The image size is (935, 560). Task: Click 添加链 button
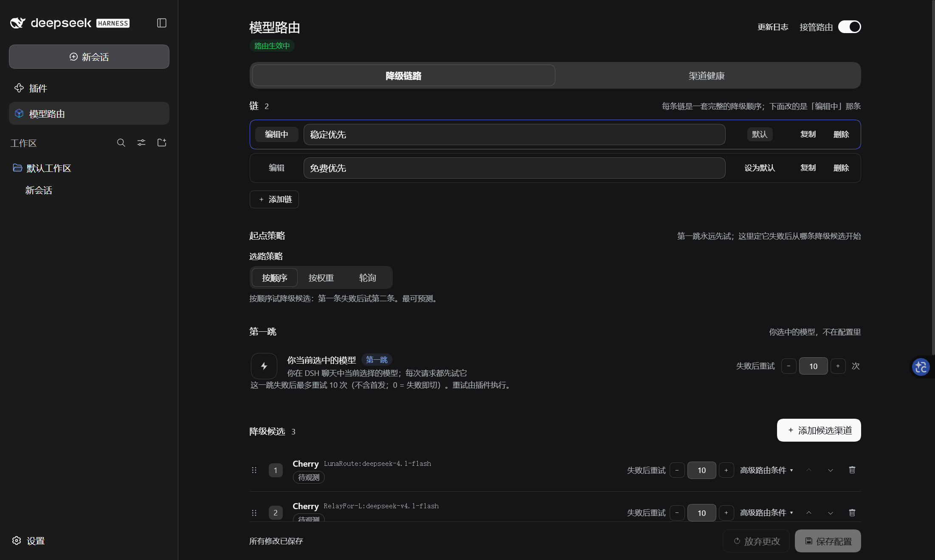click(x=274, y=199)
